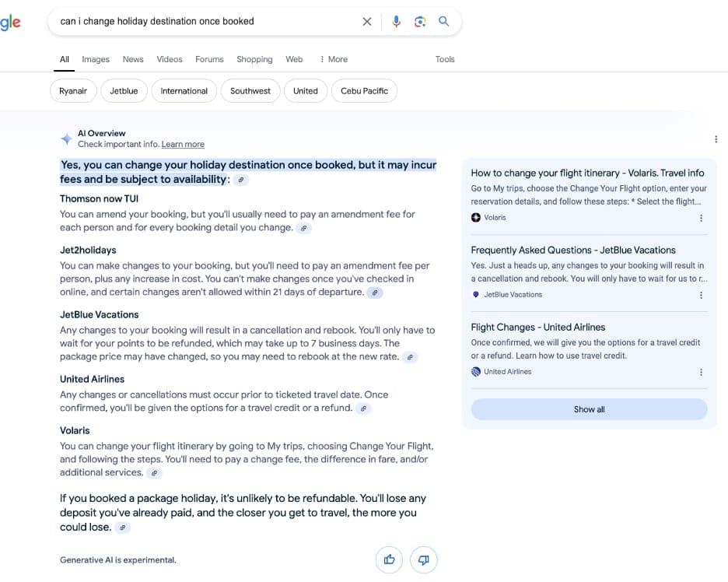Click the United Airlines favicon
Viewport: 728px width, 582px height.
[x=476, y=372]
